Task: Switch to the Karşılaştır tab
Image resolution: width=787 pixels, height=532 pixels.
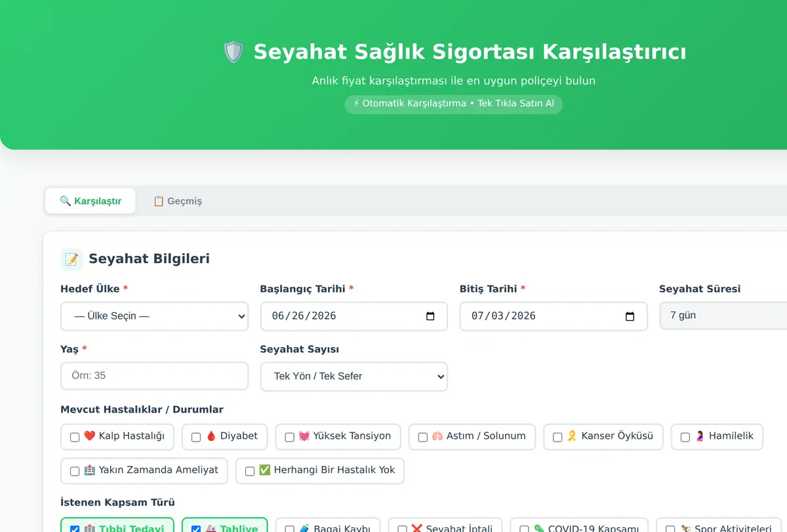Action: (91, 201)
